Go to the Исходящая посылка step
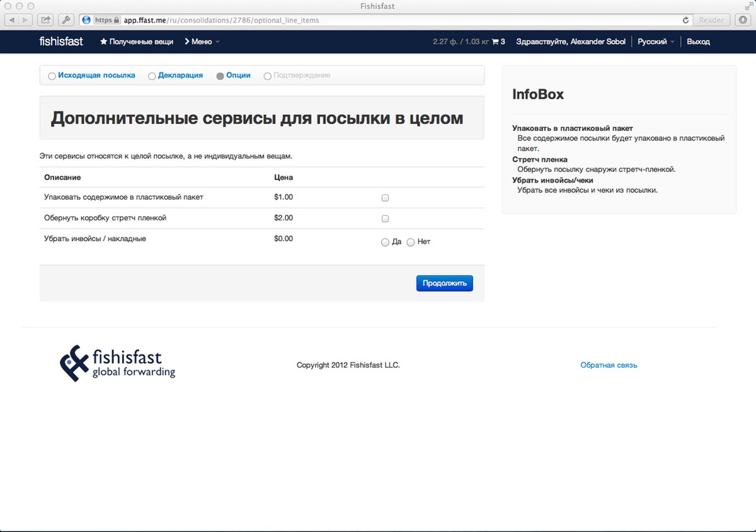 click(x=96, y=75)
